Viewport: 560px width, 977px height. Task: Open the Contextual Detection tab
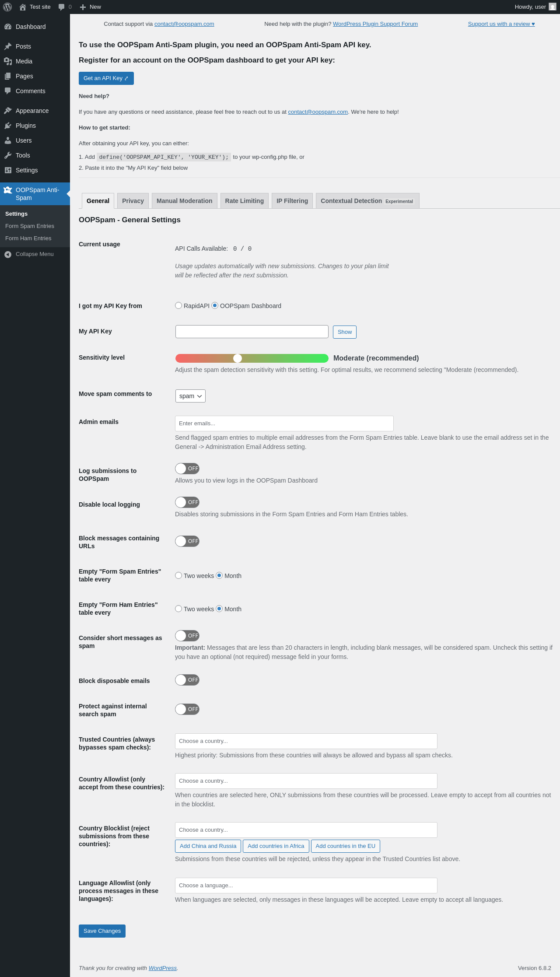(367, 201)
